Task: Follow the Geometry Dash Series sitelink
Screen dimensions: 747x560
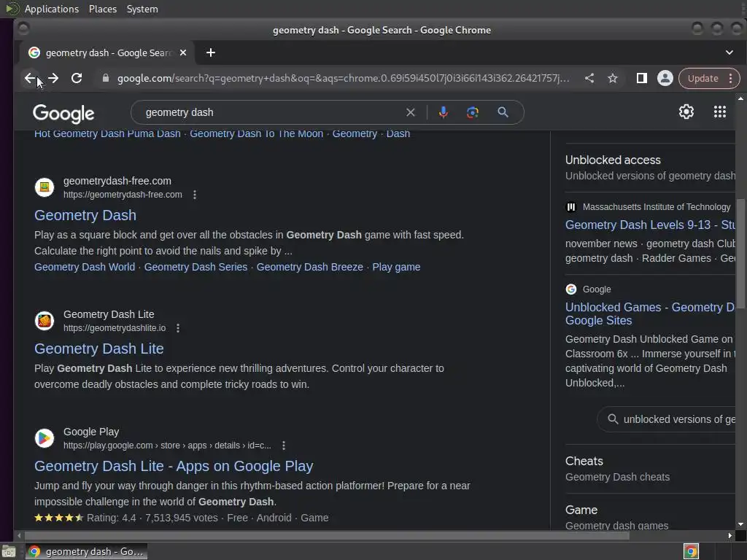Action: (196, 267)
